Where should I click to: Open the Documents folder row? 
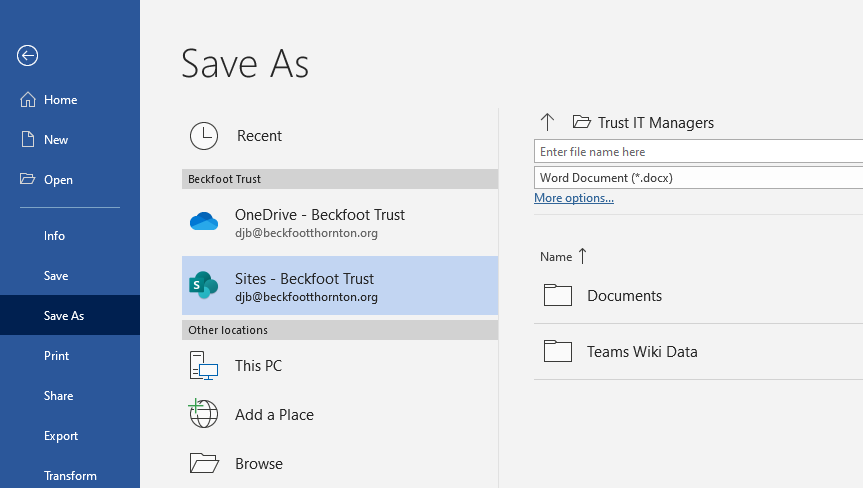click(698, 295)
